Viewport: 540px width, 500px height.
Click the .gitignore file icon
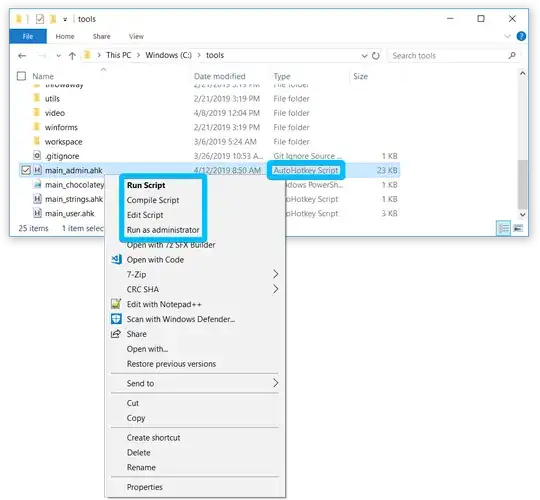(x=37, y=156)
